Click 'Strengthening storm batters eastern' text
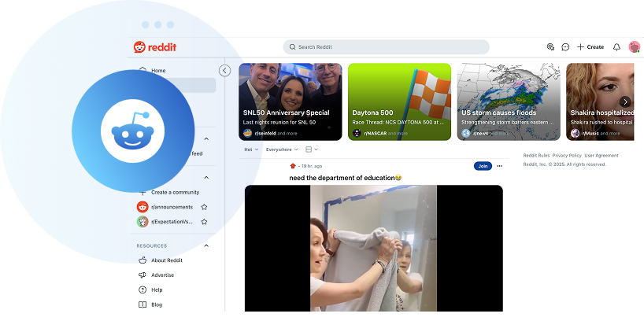The width and height of the screenshot is (644, 332). tap(507, 122)
